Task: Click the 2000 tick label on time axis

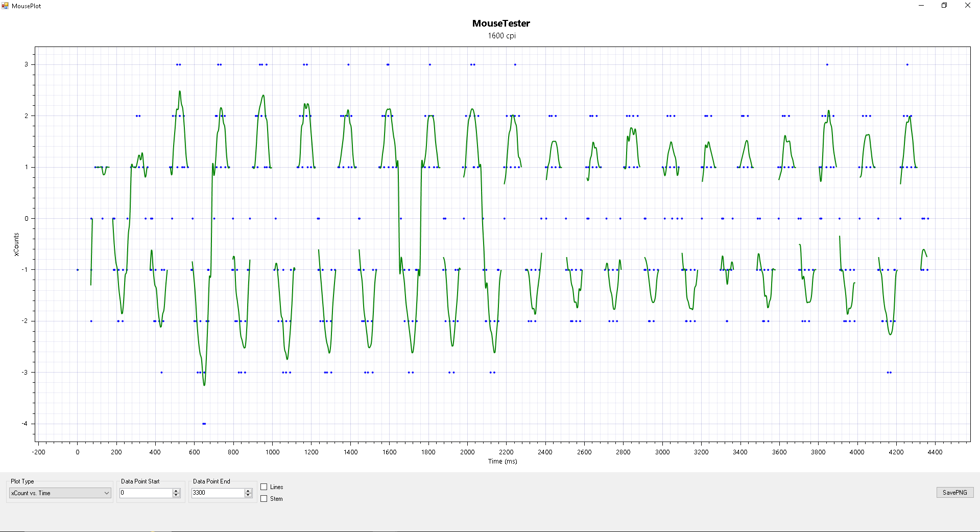Action: pos(467,452)
